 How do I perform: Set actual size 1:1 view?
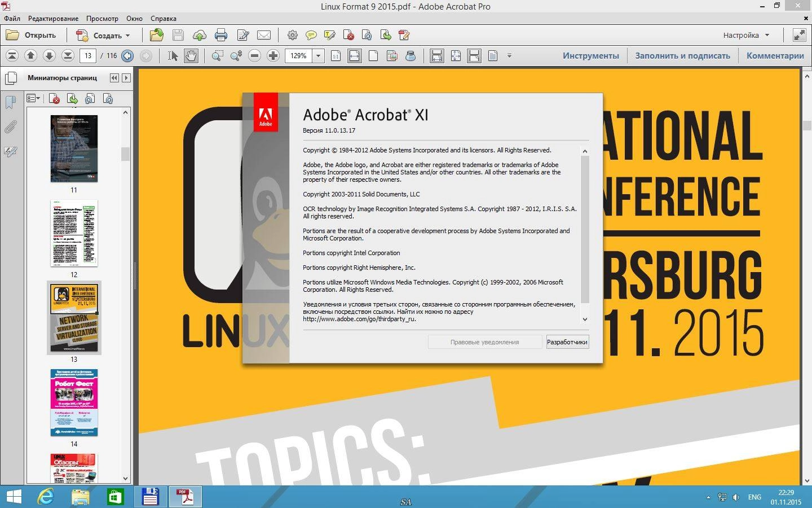click(336, 55)
